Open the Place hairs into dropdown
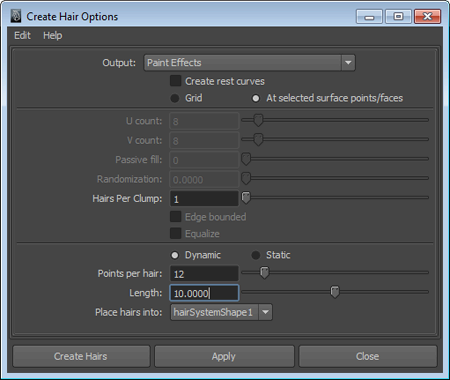 coord(221,312)
